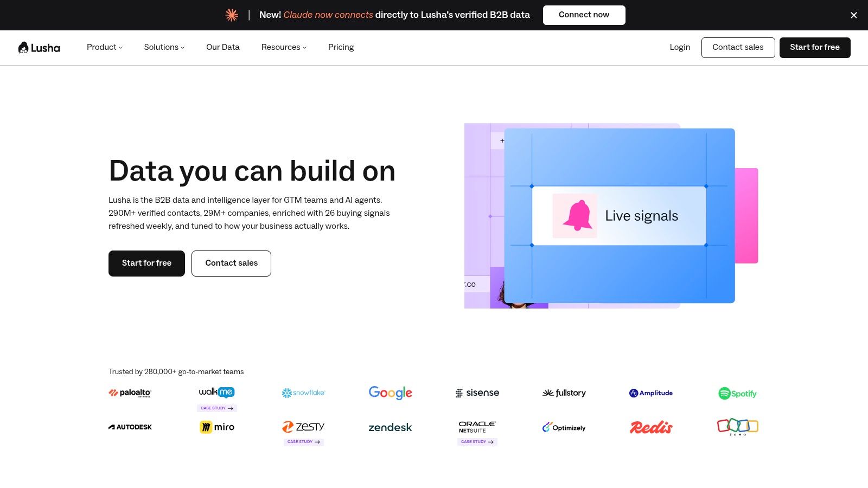Click Start for free in the header

click(x=815, y=48)
